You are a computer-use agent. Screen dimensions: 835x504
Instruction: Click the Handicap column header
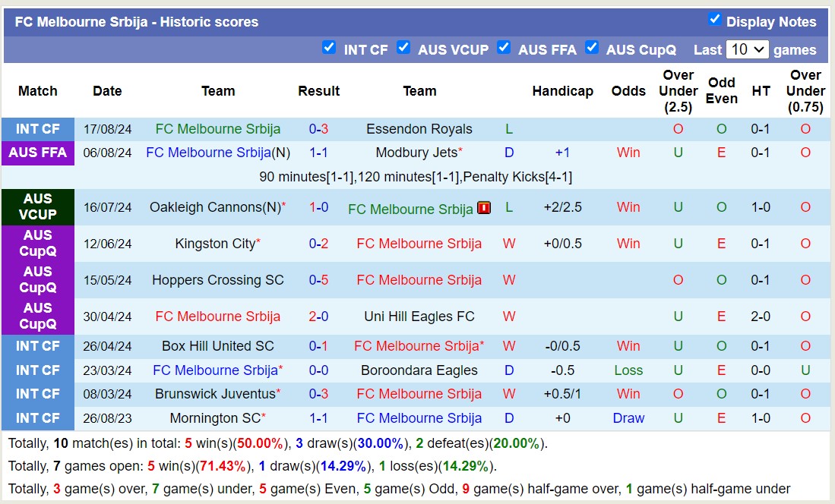coord(563,90)
